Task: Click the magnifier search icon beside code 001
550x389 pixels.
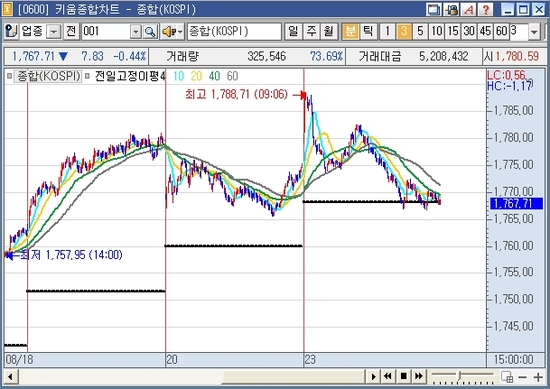Action: (x=150, y=32)
